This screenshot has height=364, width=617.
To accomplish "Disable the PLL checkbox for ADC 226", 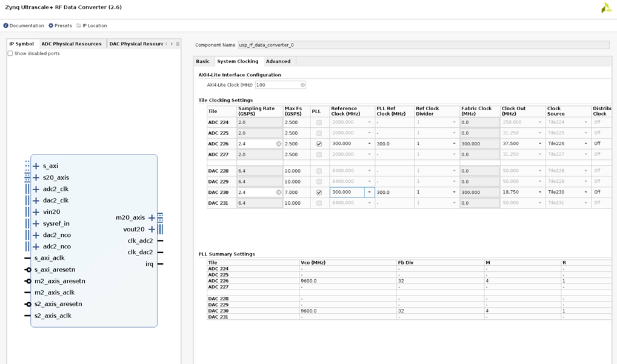I will [319, 144].
